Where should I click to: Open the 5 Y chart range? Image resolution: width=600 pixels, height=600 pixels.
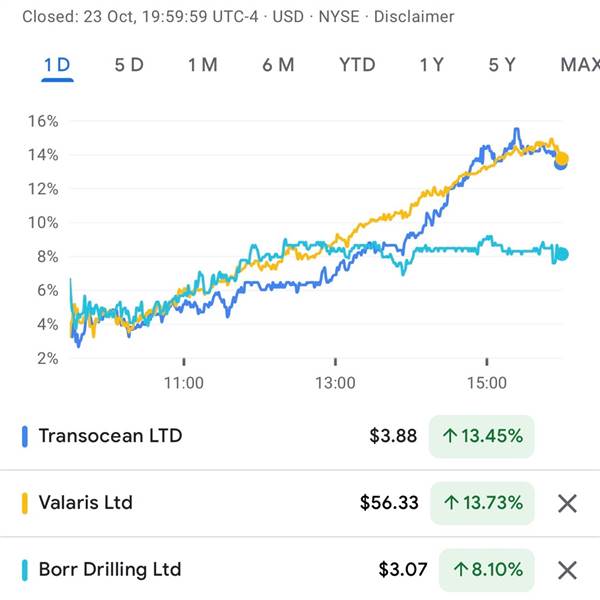coord(502,65)
